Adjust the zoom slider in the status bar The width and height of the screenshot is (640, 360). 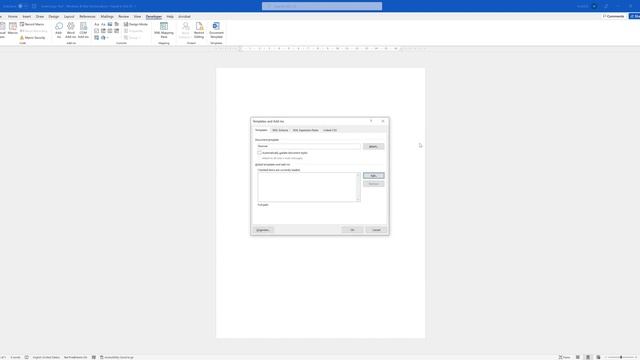coord(620,357)
